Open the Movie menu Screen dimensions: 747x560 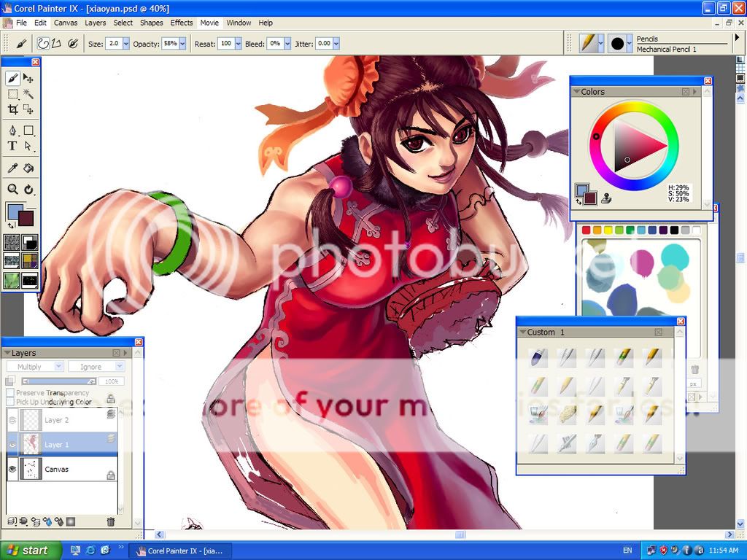coord(209,23)
